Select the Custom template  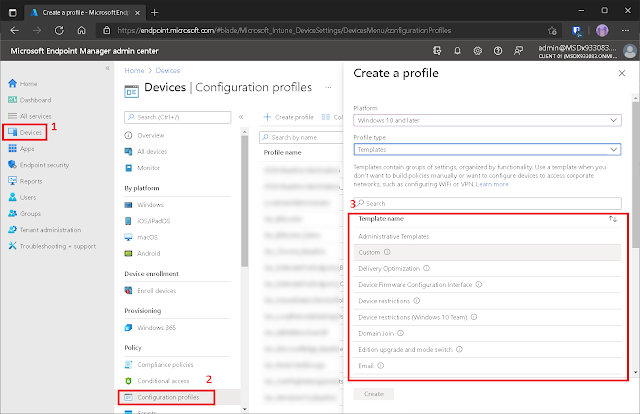point(487,252)
